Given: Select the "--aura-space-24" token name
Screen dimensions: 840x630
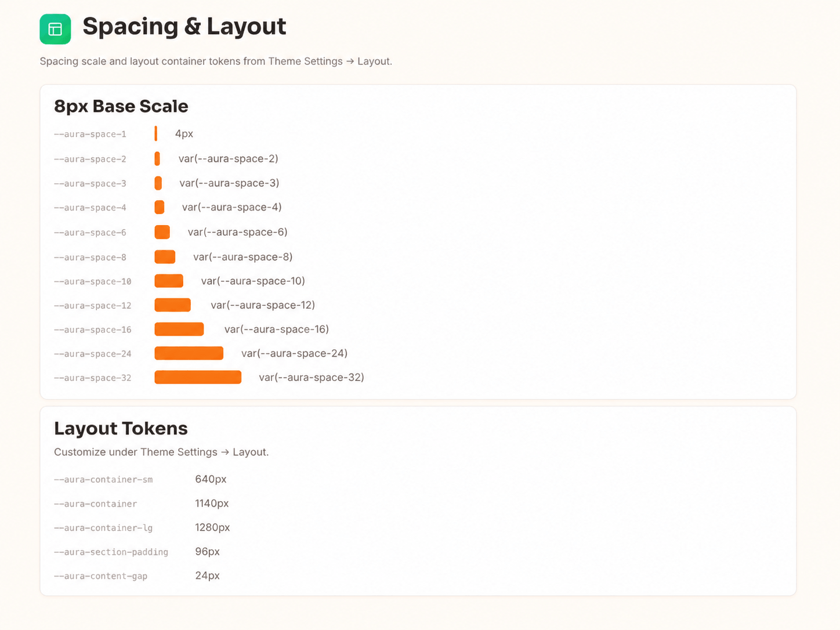Looking at the screenshot, I should [93, 354].
